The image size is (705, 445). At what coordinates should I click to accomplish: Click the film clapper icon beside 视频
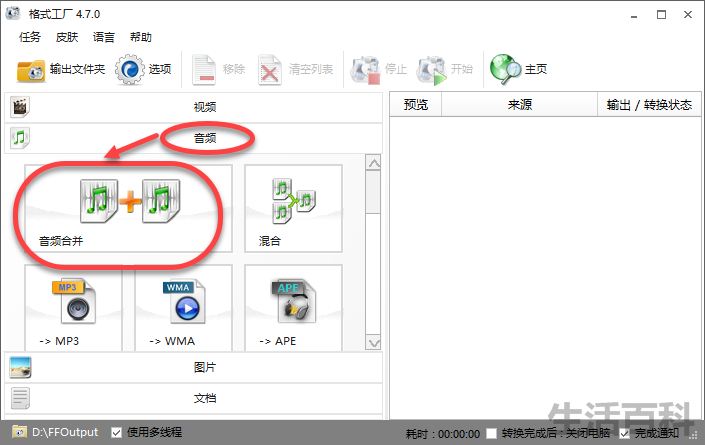(20, 107)
